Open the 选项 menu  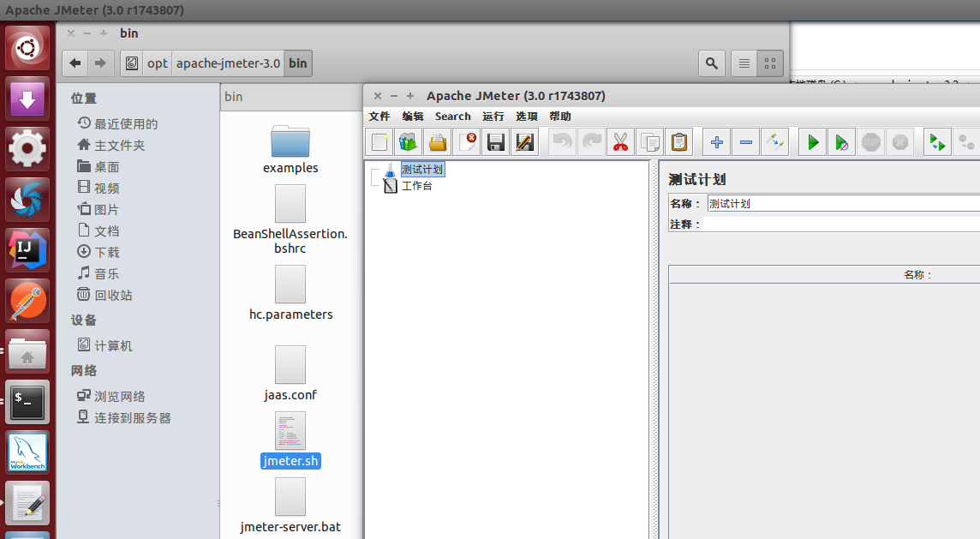[526, 117]
